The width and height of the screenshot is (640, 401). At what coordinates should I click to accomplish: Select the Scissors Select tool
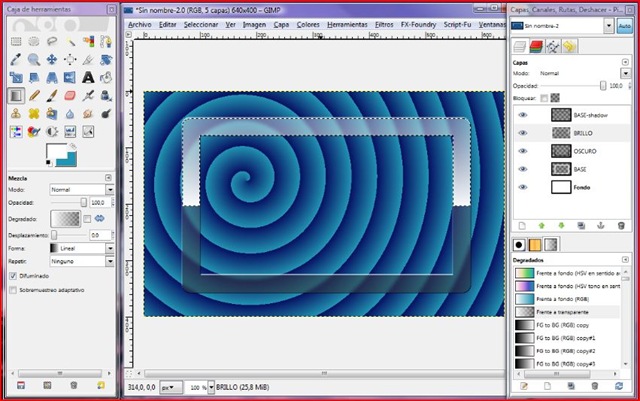106,41
